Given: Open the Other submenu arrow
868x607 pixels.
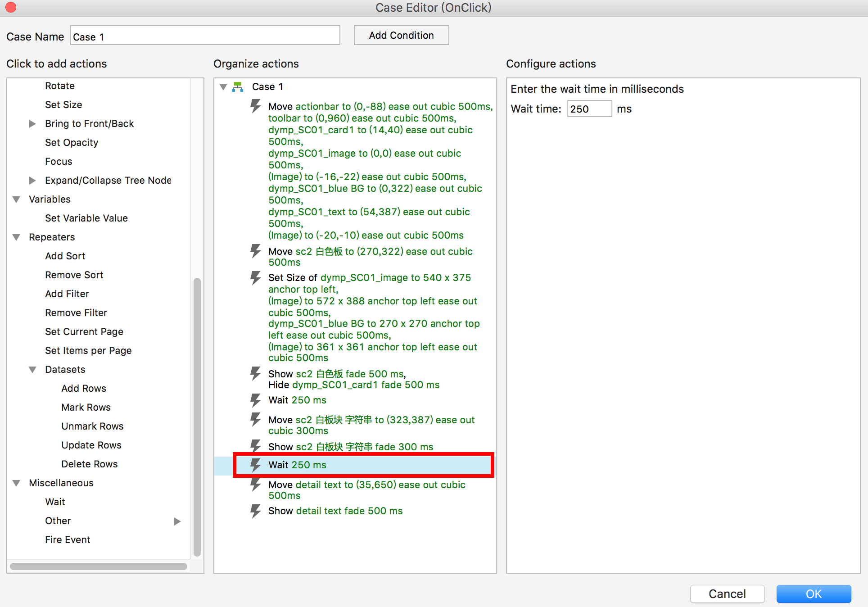Looking at the screenshot, I should pyautogui.click(x=177, y=521).
